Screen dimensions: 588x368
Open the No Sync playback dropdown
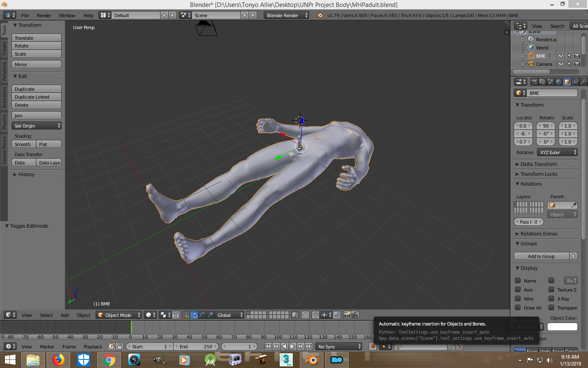(x=339, y=346)
